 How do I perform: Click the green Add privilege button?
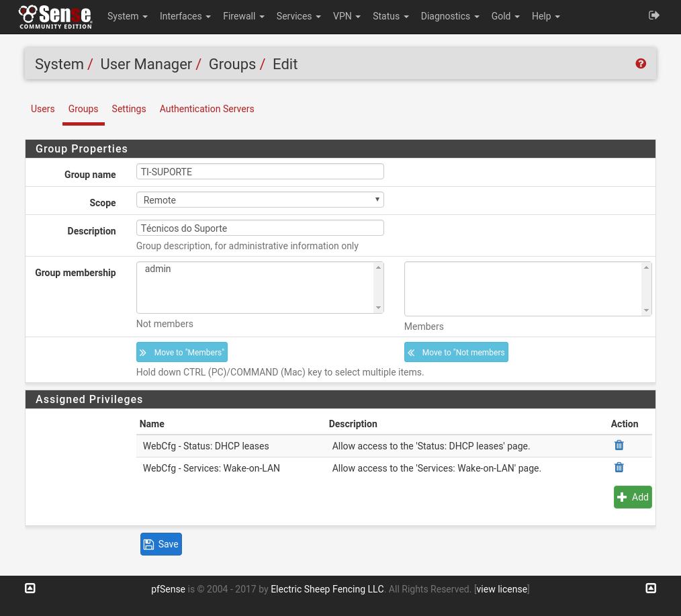633,497
